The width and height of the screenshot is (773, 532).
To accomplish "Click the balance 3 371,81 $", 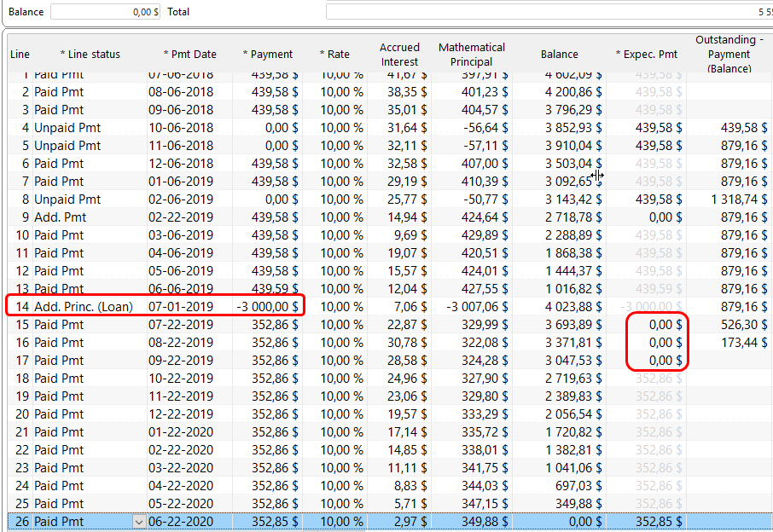I will tap(573, 343).
